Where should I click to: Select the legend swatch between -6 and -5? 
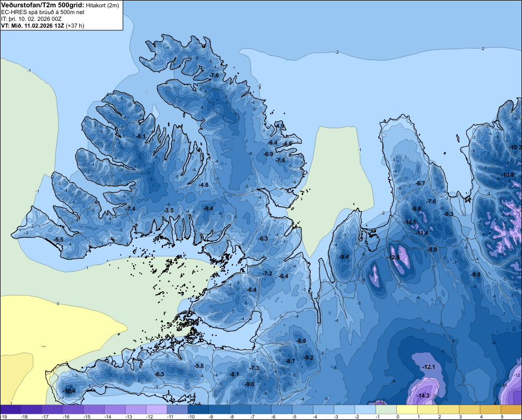282,410
